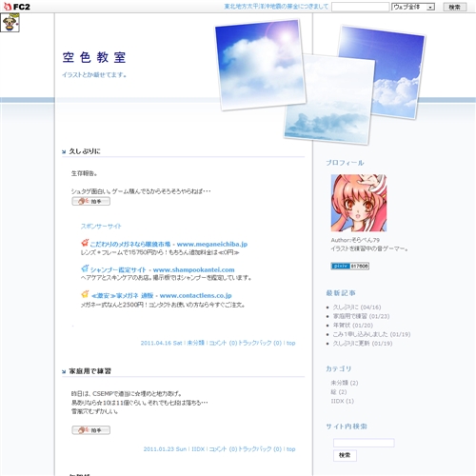Click the 検索 button in the top bar
Image resolution: width=476 pixels, height=476 pixels.
point(454,7)
